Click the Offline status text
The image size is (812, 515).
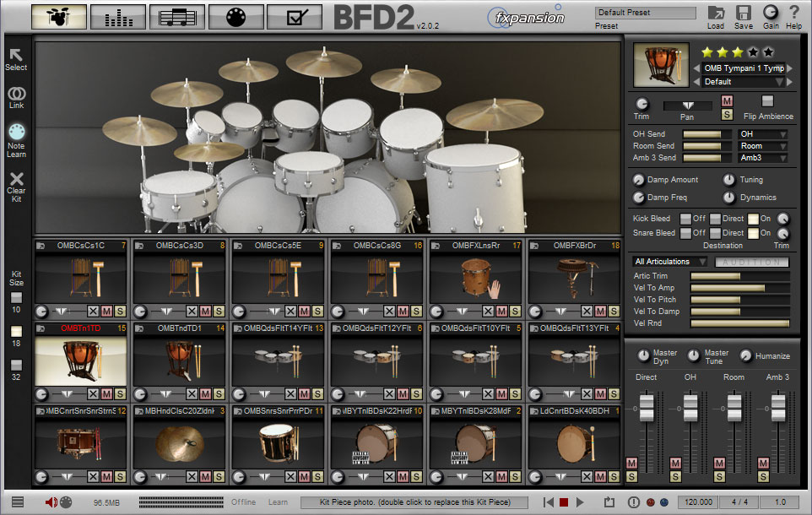243,502
